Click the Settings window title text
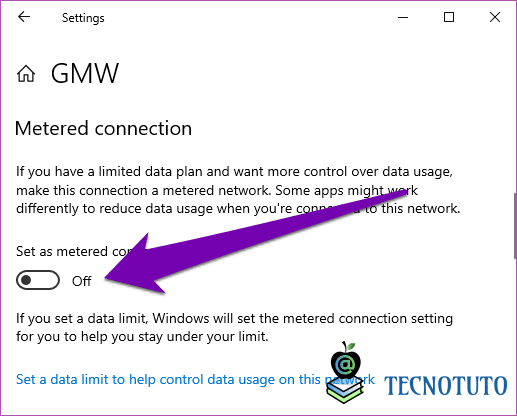This screenshot has width=517, height=416. point(83,18)
